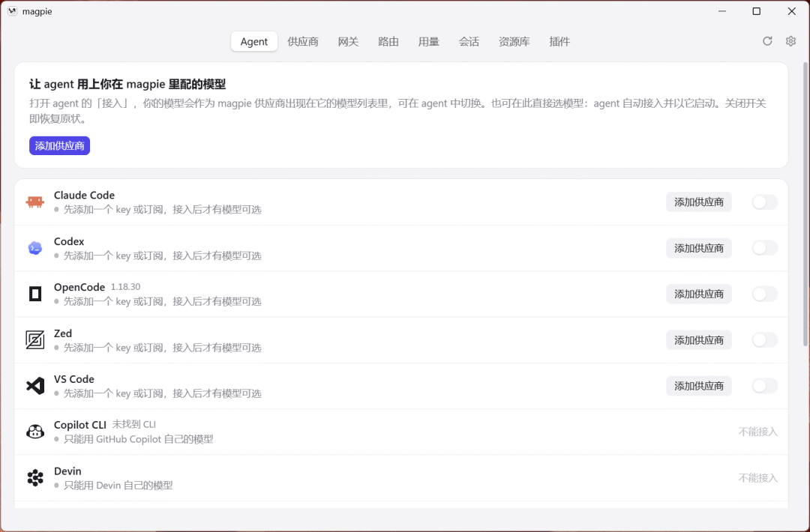Switch to the 供应商 tab

tap(303, 42)
